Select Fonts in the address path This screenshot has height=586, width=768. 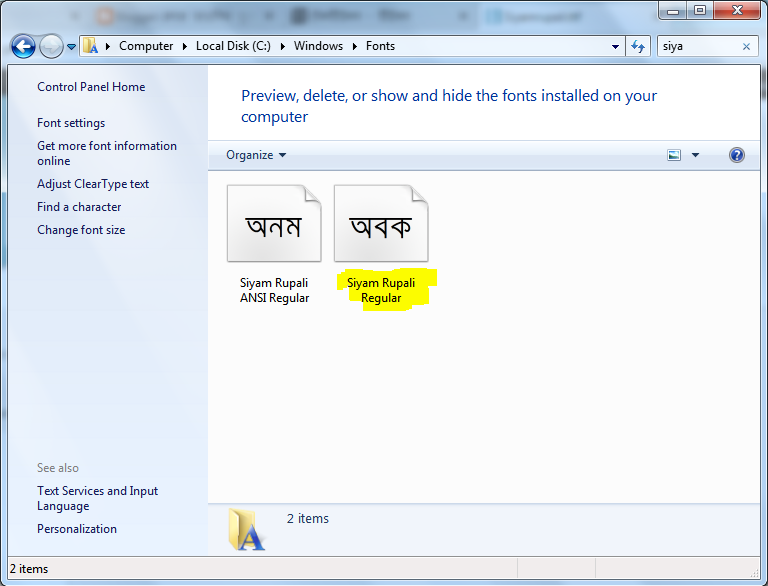pos(380,46)
